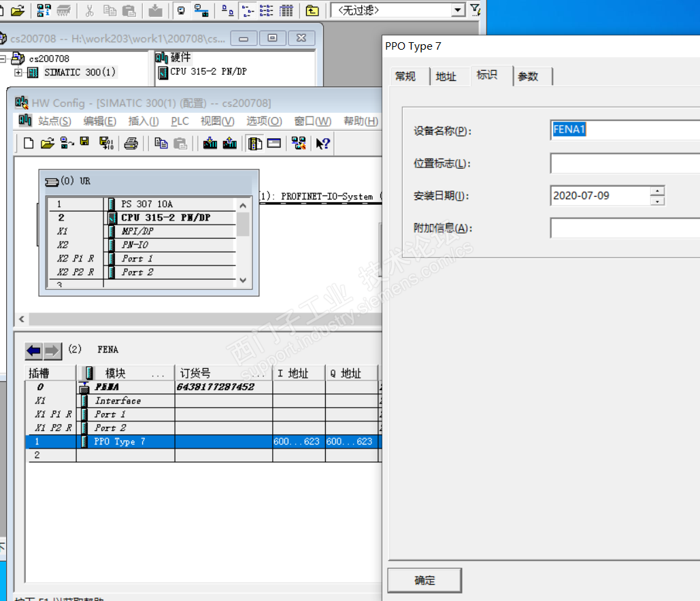Switch to List view in Manager toolbar
The width and height of the screenshot is (700, 601).
coord(267,10)
